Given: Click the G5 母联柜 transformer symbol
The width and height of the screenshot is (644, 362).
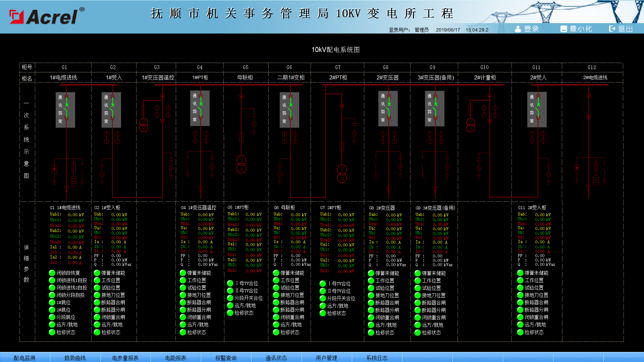Looking at the screenshot, I should 241,164.
